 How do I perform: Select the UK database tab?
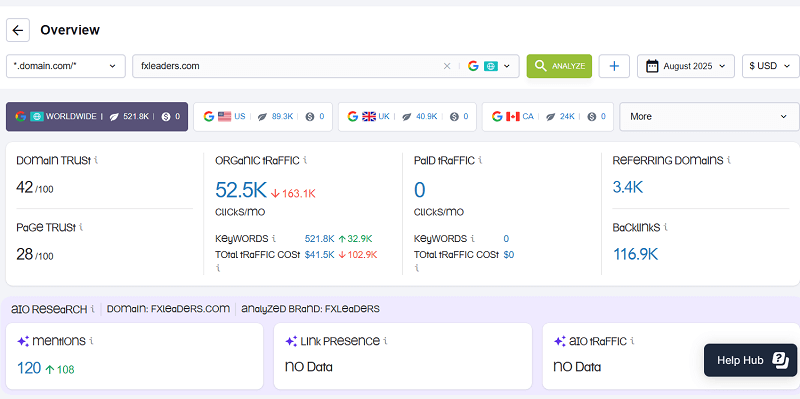[x=407, y=116]
